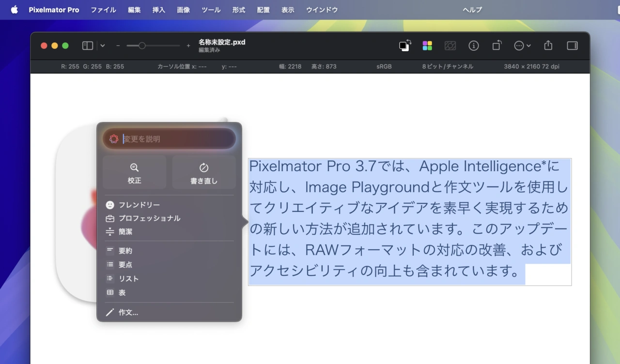Click the zoom in plus icon
This screenshot has width=620, height=364.
(188, 45)
